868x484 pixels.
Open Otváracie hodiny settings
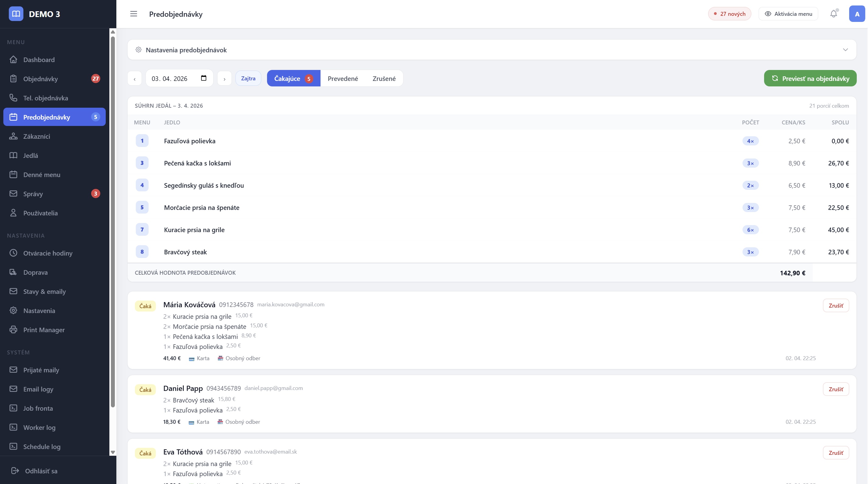point(47,253)
